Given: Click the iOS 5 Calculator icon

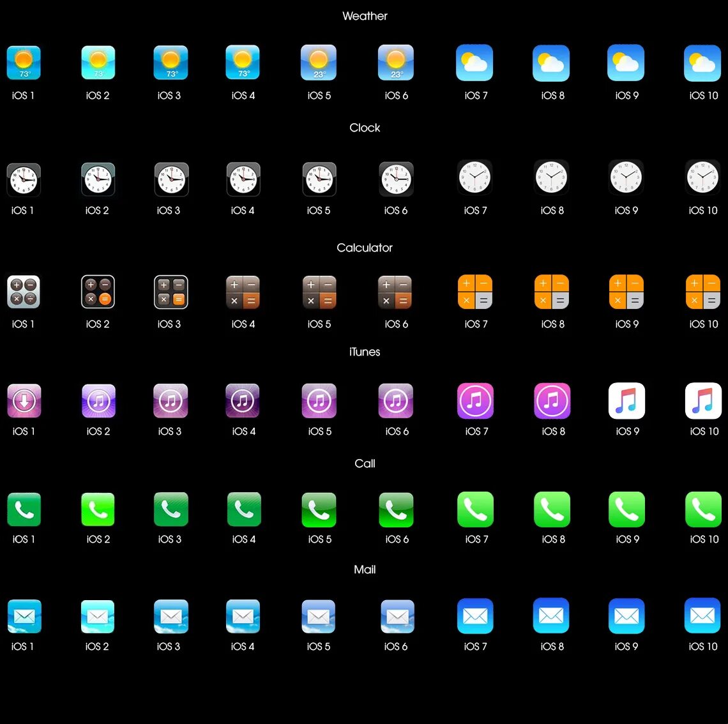Looking at the screenshot, I should tap(319, 292).
